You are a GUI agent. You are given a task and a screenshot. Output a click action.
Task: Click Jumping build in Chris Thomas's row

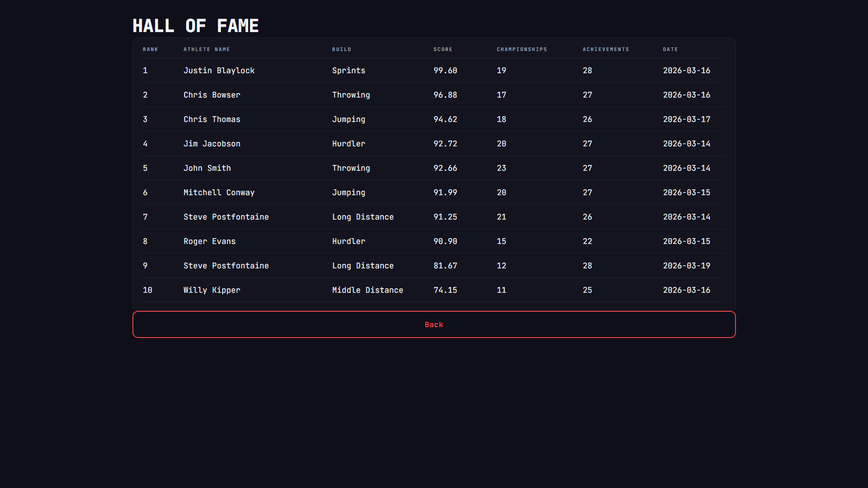point(349,119)
